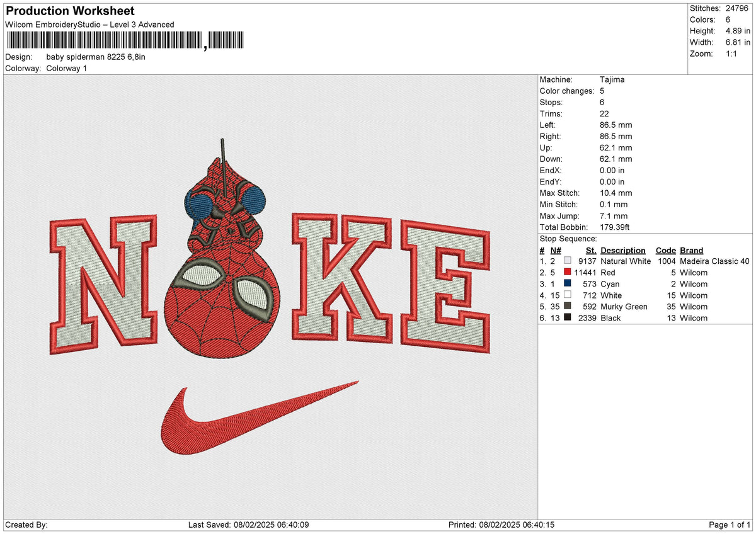Click the Production Worksheet title
The width and height of the screenshot is (756, 534).
[x=70, y=11]
